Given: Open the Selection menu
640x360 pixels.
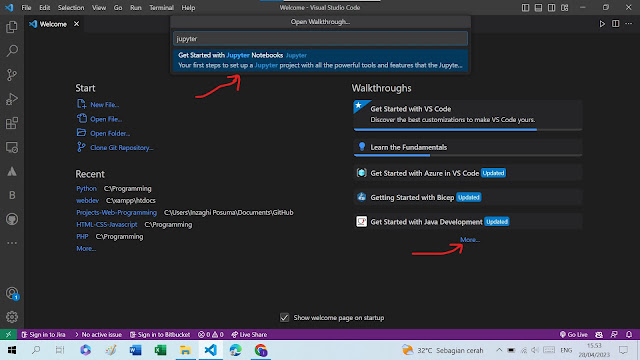Looking at the screenshot, I should 71,8.
